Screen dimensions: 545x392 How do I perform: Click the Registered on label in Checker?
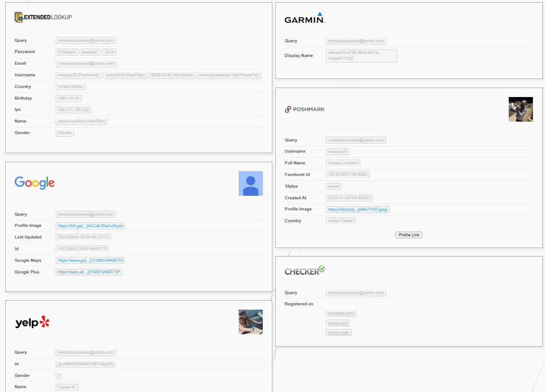tap(299, 304)
